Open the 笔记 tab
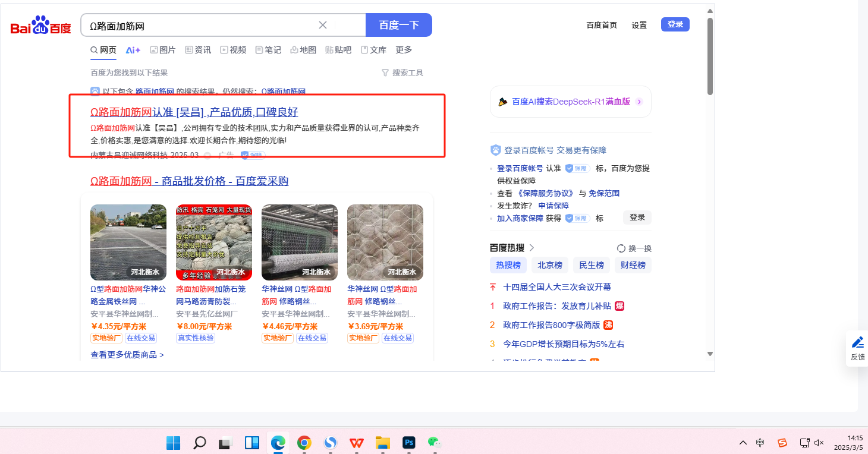 [x=268, y=50]
